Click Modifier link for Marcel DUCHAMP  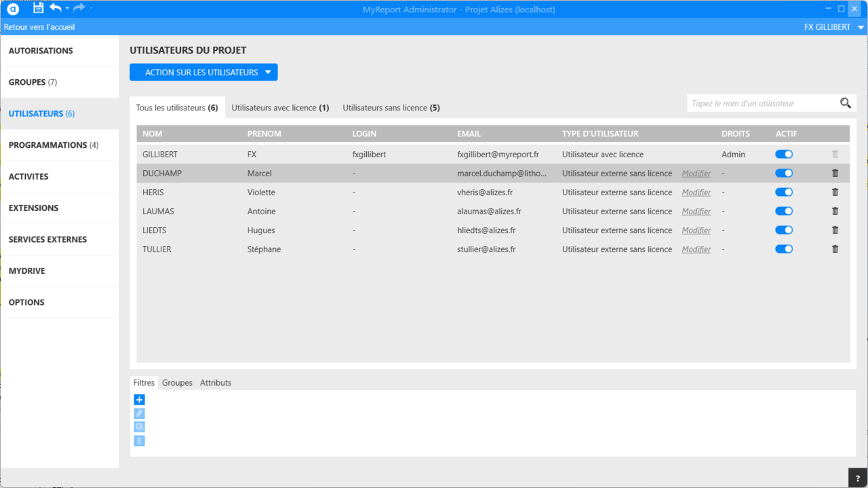[x=696, y=174]
